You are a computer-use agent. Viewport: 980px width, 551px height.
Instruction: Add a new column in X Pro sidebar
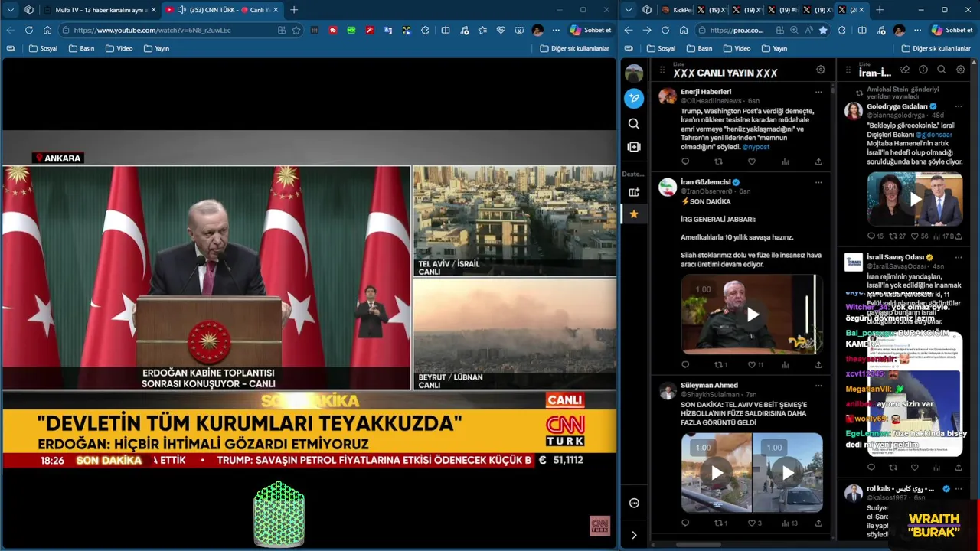[634, 147]
